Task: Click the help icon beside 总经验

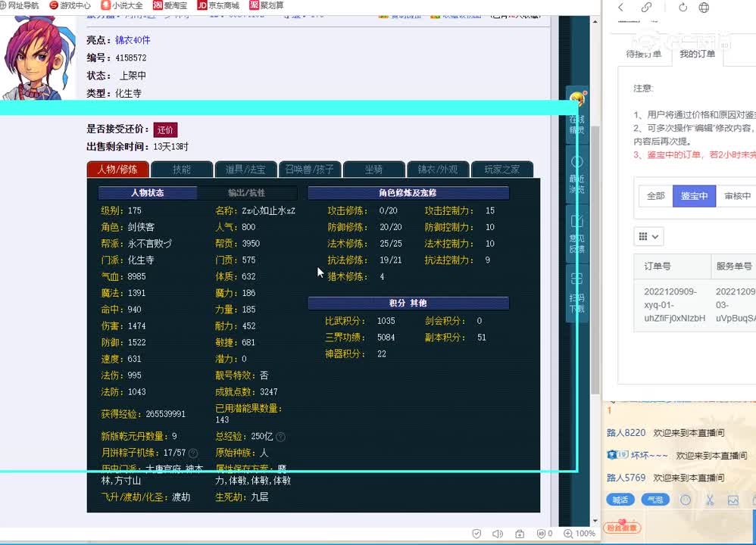Action: (280, 437)
